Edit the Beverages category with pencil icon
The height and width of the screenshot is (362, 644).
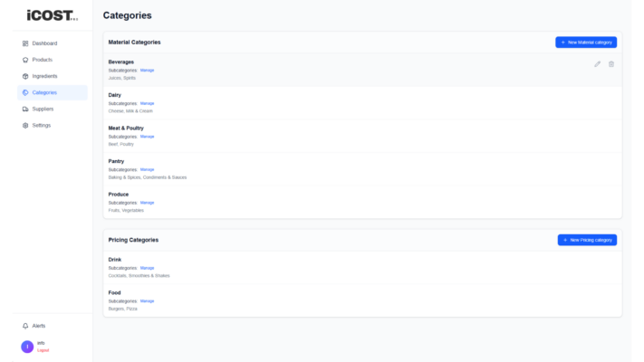pyautogui.click(x=597, y=64)
